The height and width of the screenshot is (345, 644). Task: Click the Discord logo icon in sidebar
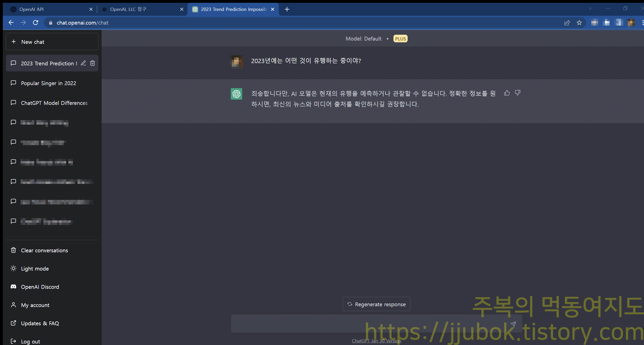pos(13,287)
